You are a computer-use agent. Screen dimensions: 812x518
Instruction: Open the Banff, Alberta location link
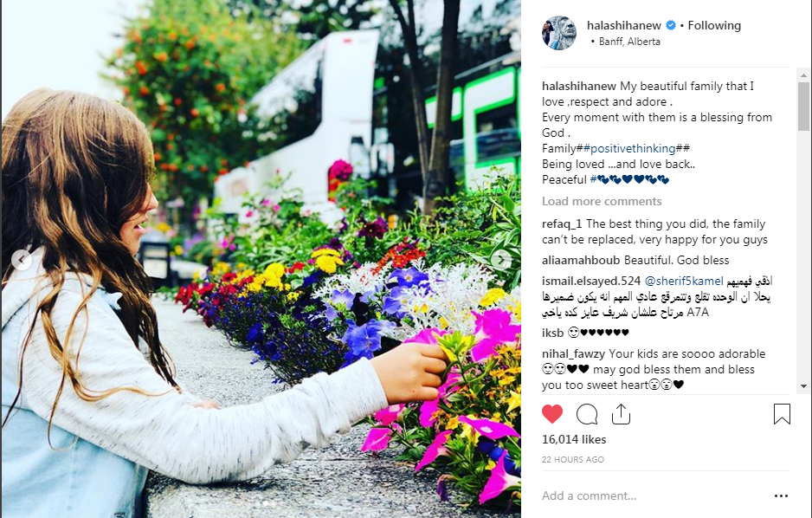point(629,42)
